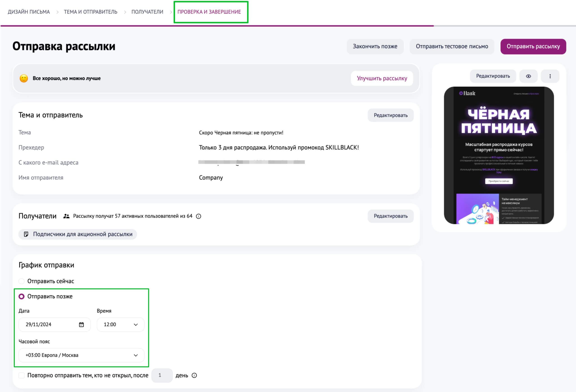Viewport: 576px width, 392px height.
Task: Click preheader text with SKILLBLACK promo code
Action: point(279,148)
